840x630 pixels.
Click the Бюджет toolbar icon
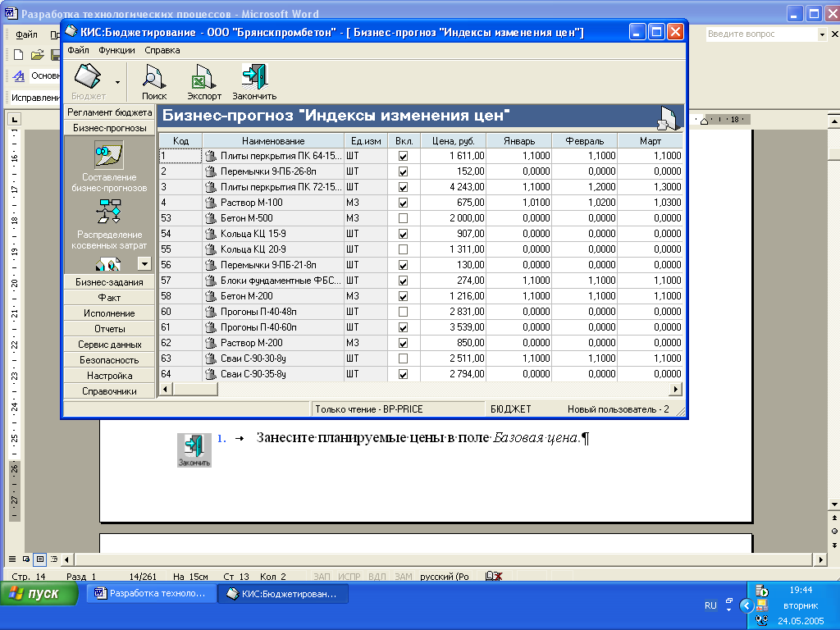pyautogui.click(x=89, y=81)
